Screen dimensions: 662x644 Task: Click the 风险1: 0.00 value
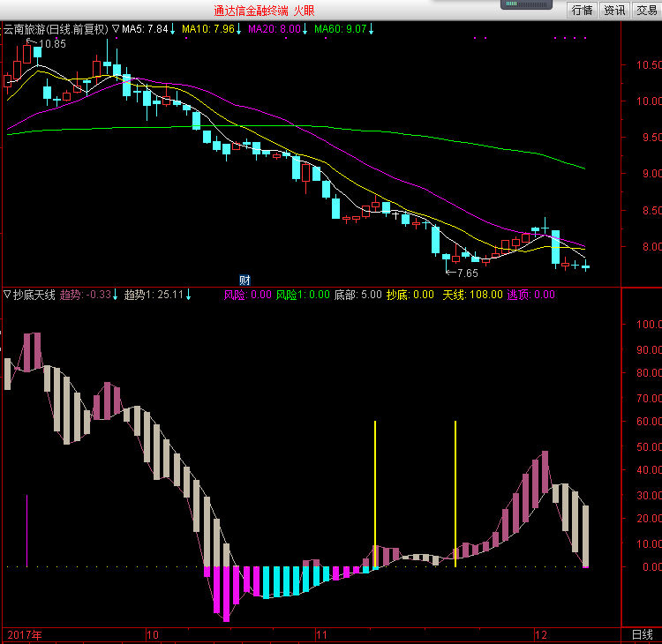[303, 295]
